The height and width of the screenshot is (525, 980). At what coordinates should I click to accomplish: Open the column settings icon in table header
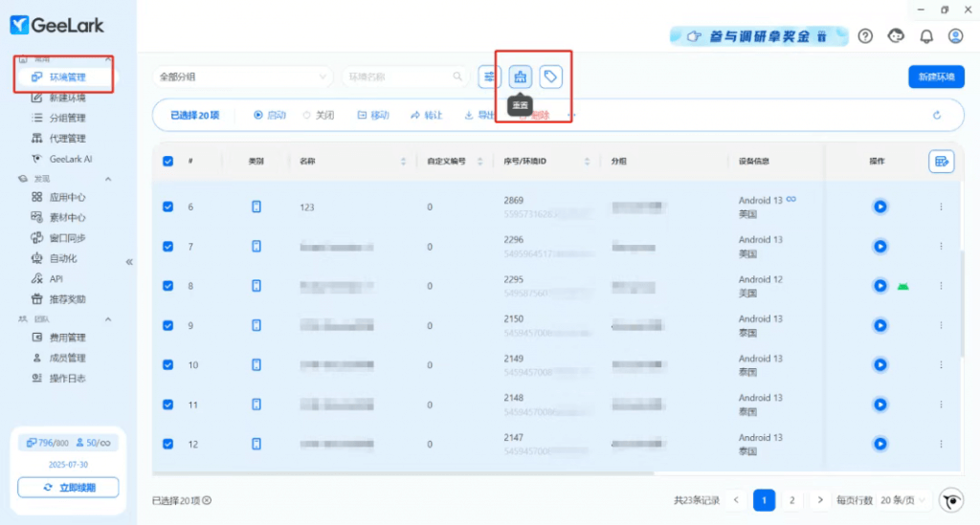941,162
